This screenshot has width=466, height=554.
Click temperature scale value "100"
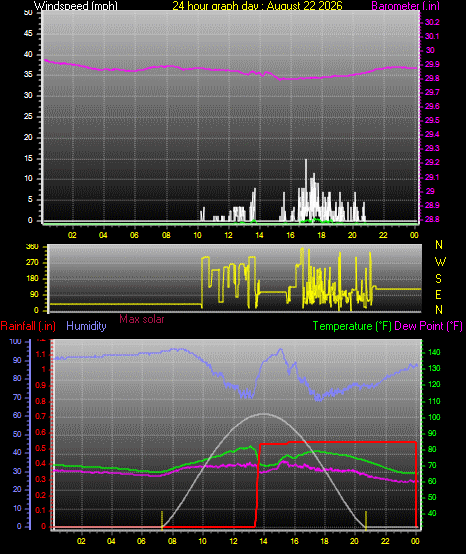click(434, 417)
